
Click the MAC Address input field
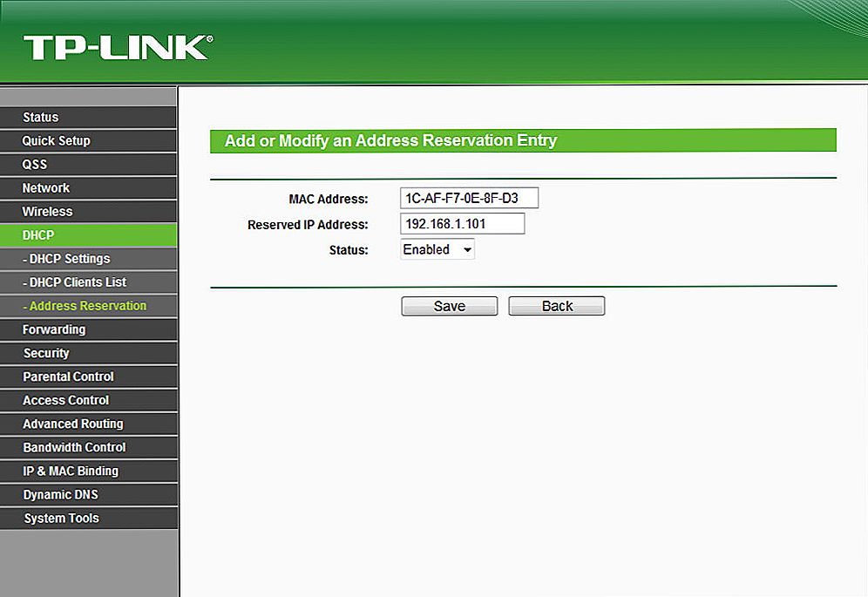[x=469, y=199]
